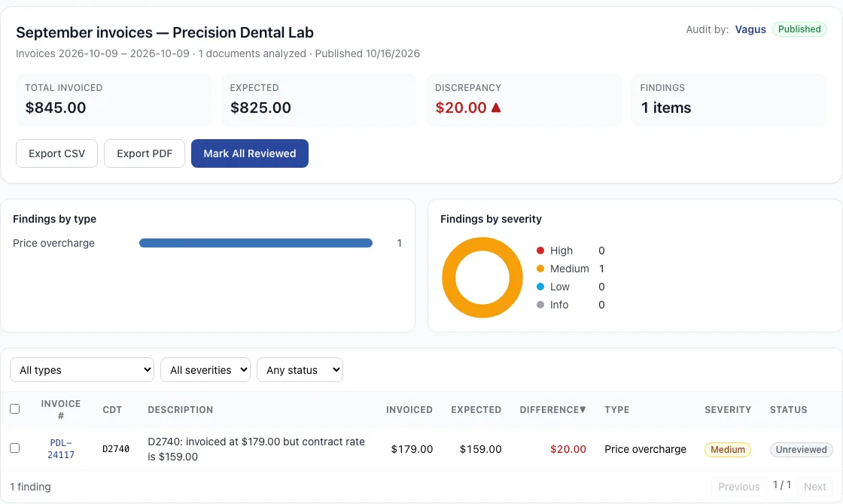
Task: Open the Vagus auditor link
Action: tap(750, 29)
